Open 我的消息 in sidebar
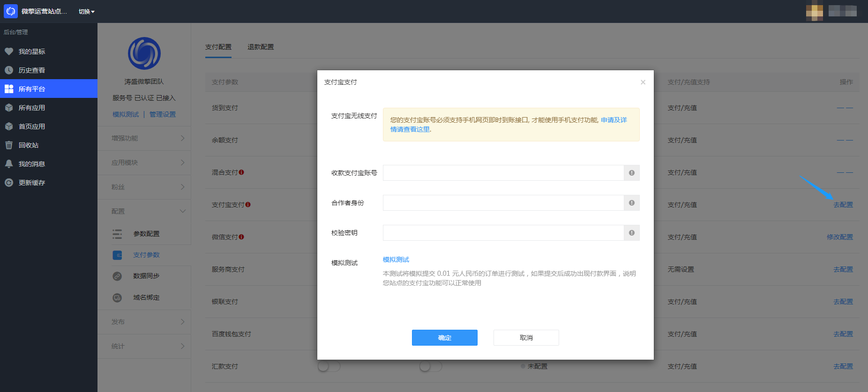This screenshot has height=392, width=868. click(49, 164)
